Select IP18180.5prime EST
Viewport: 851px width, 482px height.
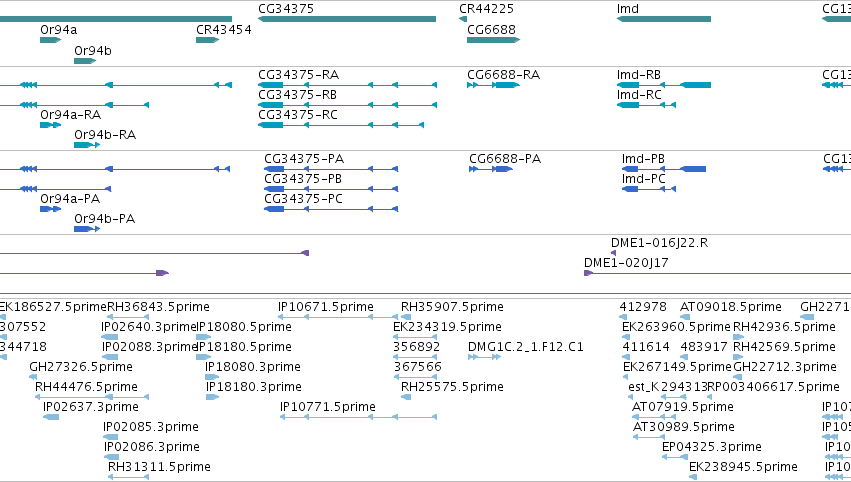pyautogui.click(x=203, y=357)
